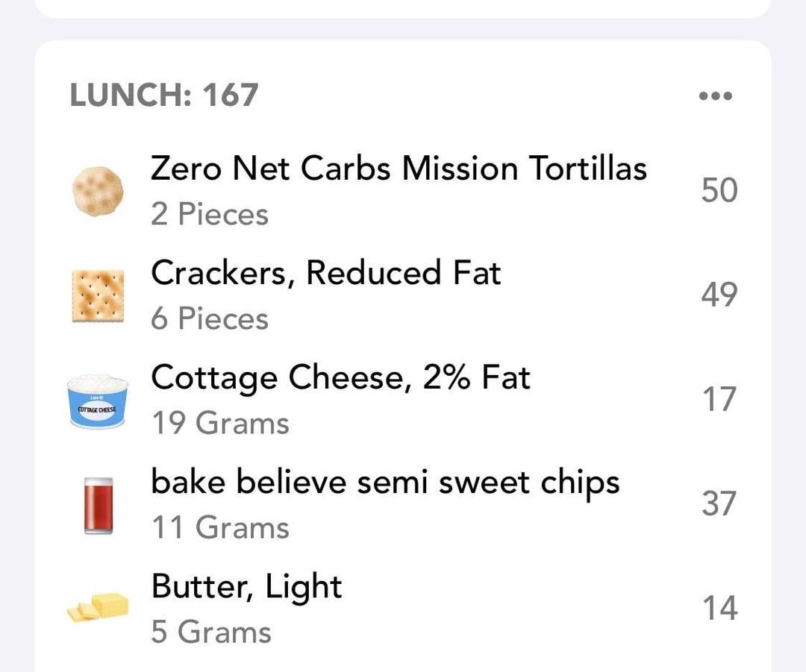Tap the red drink glass icon
The height and width of the screenshot is (672, 806).
(x=99, y=506)
